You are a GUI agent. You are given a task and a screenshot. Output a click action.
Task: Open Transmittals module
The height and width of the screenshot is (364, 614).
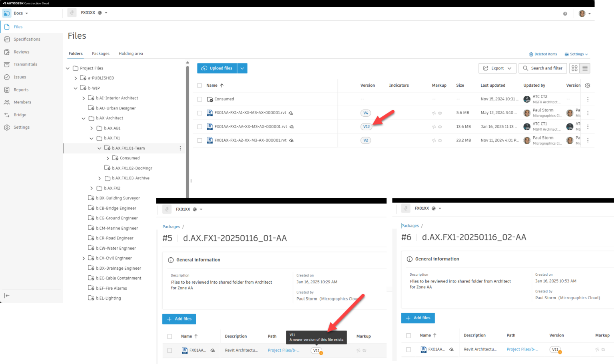[26, 64]
